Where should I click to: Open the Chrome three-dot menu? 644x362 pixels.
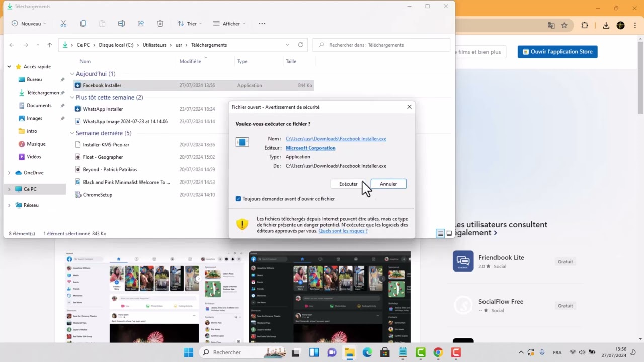[635, 25]
